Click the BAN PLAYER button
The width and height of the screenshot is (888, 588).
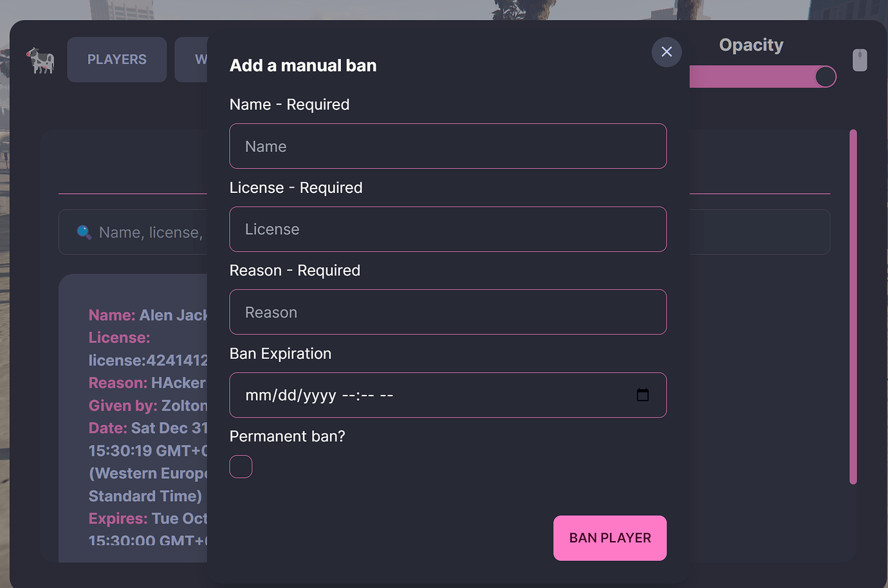609,538
